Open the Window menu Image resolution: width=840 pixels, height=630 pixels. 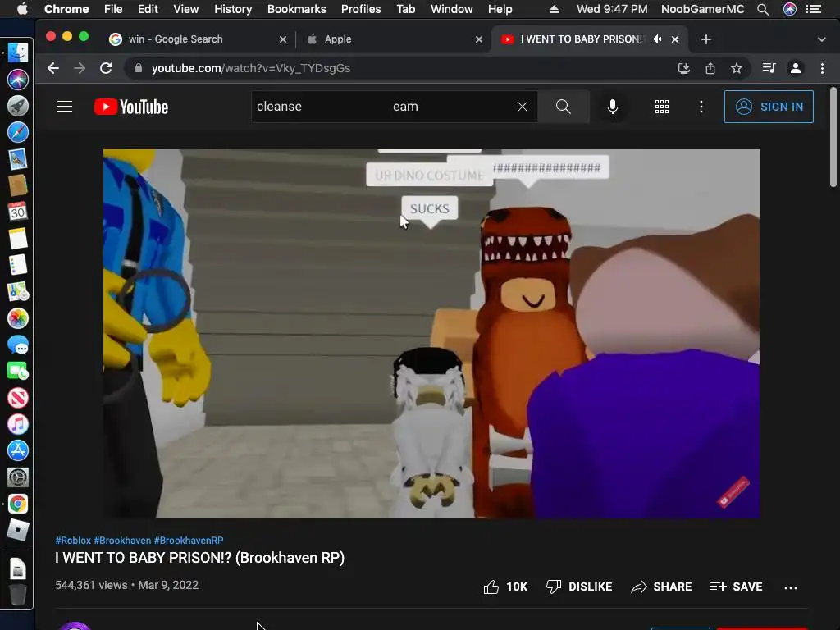point(452,9)
